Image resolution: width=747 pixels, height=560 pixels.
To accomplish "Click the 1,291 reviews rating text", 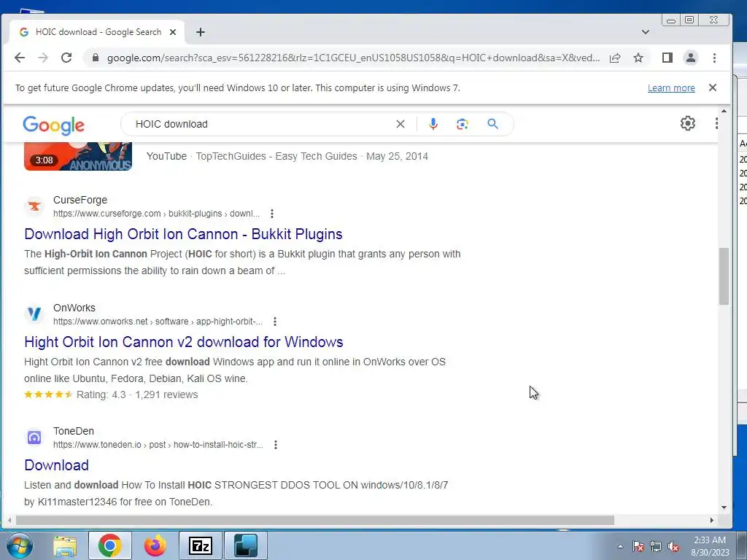I will click(166, 394).
